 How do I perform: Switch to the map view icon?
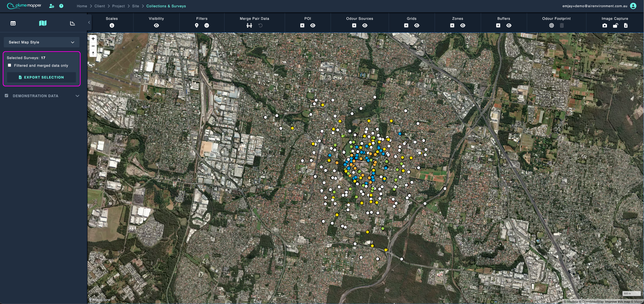(x=43, y=23)
